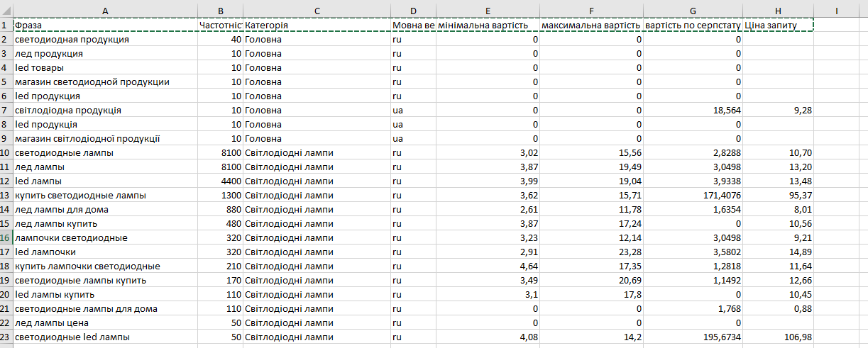The height and width of the screenshot is (348, 868).
Task: Select column I header
Action: coord(837,11)
